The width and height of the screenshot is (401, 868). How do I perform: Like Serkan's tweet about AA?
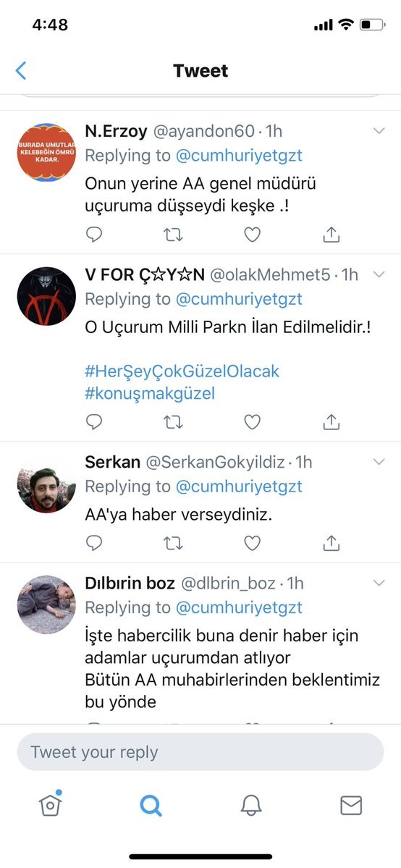click(x=253, y=544)
